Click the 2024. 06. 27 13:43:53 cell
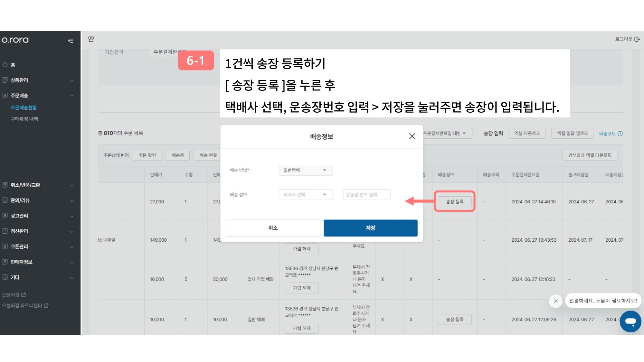The image size is (644, 362). (x=534, y=240)
